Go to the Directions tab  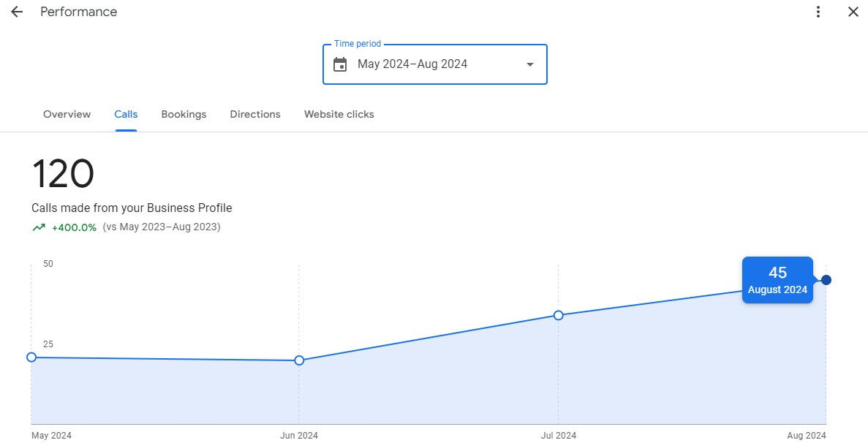pos(255,114)
